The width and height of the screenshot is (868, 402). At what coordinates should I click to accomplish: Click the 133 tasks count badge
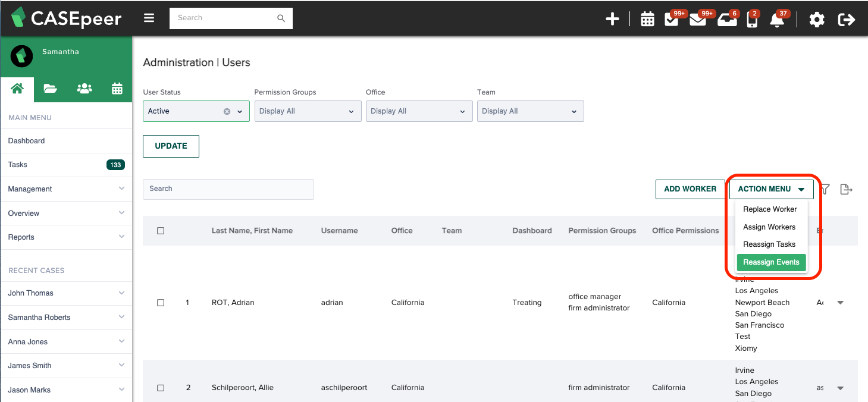(115, 165)
